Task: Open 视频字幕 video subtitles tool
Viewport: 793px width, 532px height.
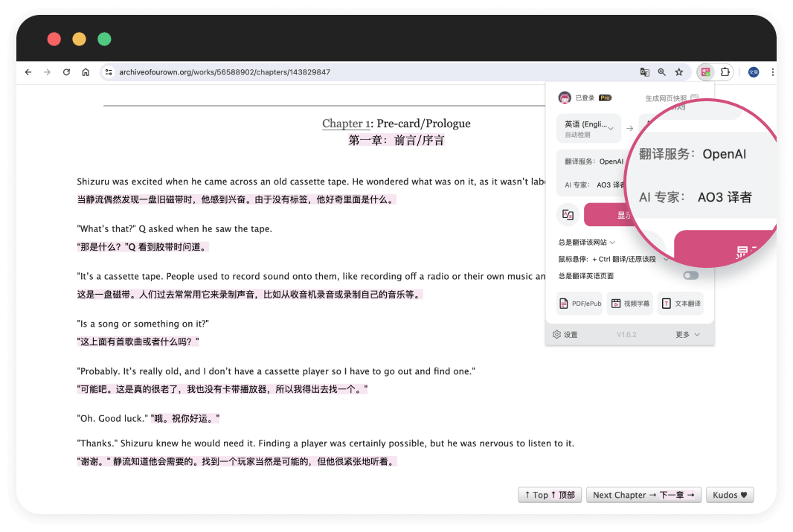Action: pyautogui.click(x=629, y=304)
